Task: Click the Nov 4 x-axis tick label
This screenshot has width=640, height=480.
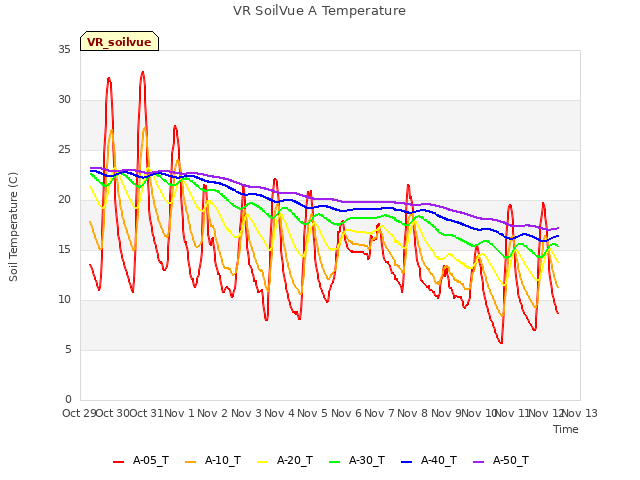Action: (x=279, y=413)
